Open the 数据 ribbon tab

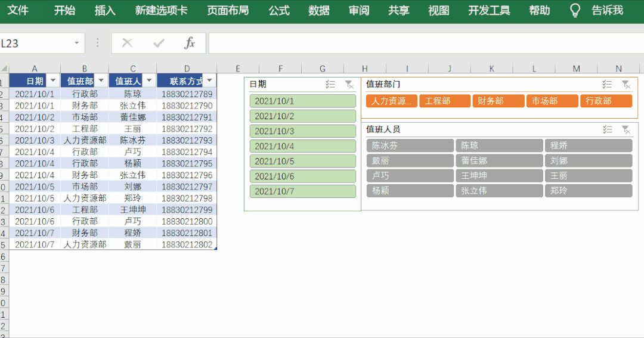pyautogui.click(x=319, y=10)
